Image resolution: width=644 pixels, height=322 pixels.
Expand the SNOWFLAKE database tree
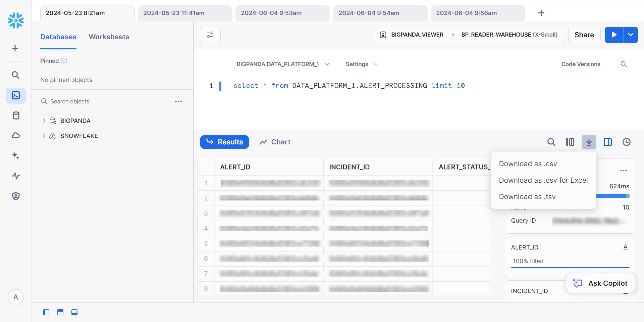44,136
